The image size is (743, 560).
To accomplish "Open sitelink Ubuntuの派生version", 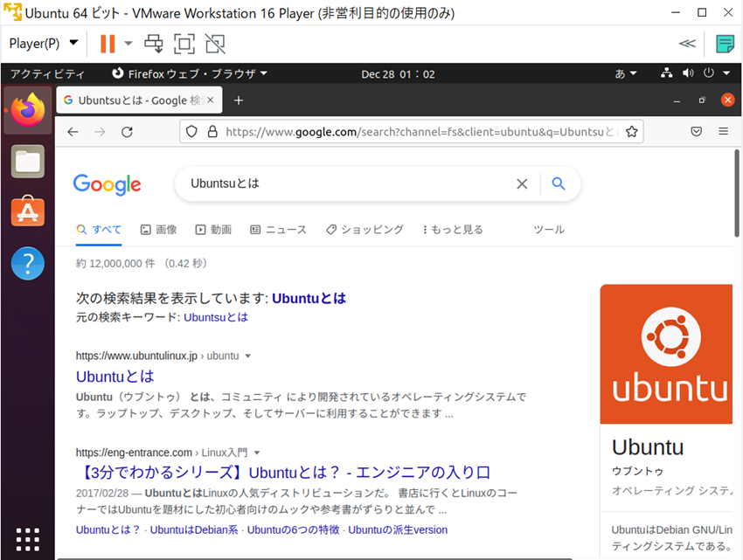I will [398, 529].
